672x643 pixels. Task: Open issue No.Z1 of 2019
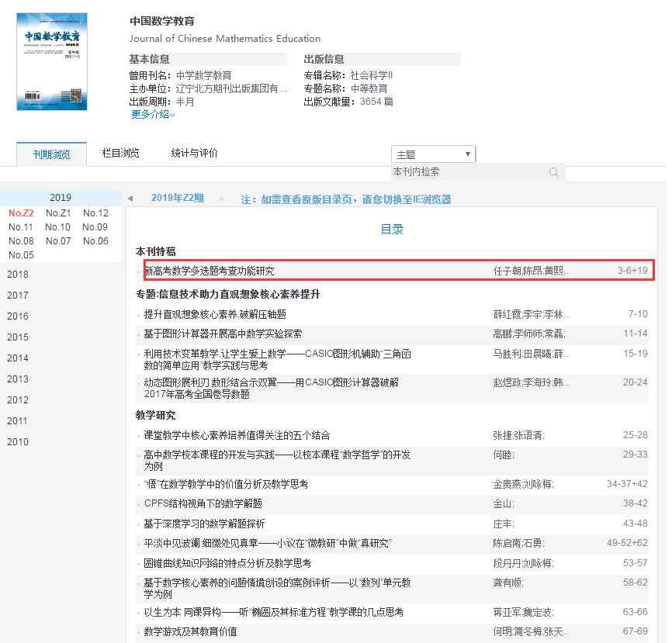pos(58,213)
